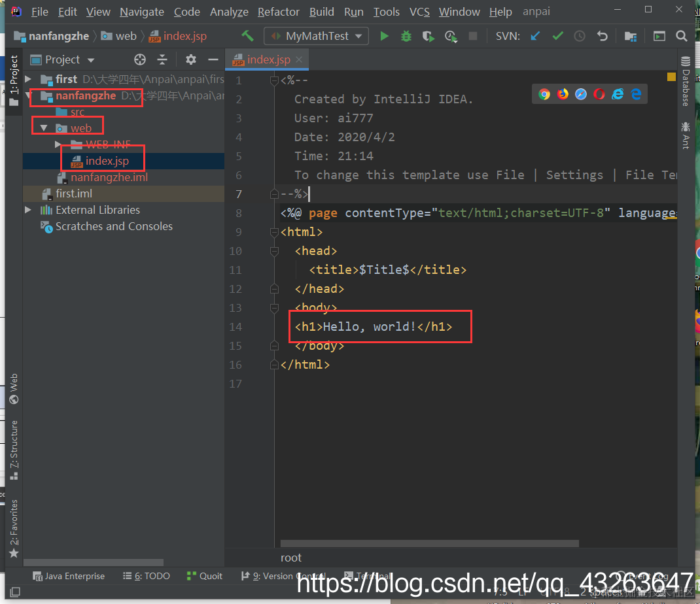The width and height of the screenshot is (700, 604).
Task: Open the VCS menu
Action: [419, 12]
